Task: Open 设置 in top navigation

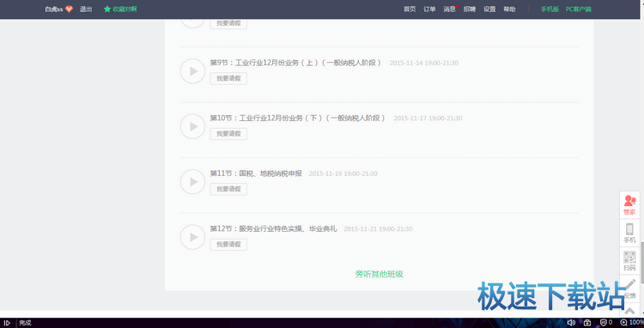Action: pyautogui.click(x=489, y=9)
